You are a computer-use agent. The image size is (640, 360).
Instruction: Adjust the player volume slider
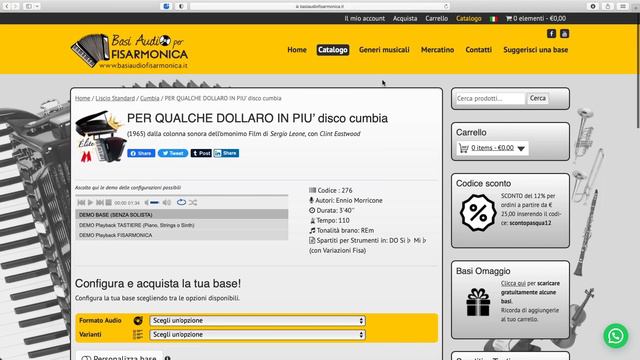tap(155, 202)
